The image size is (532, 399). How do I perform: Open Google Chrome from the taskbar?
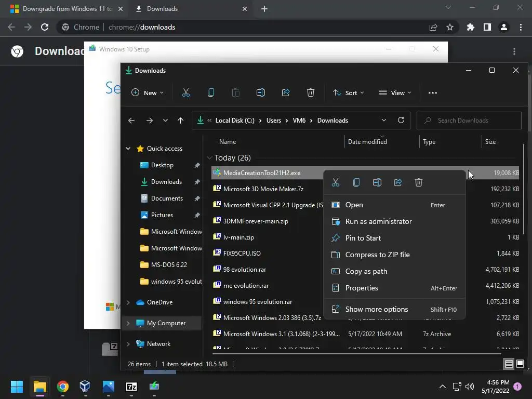[x=63, y=387]
